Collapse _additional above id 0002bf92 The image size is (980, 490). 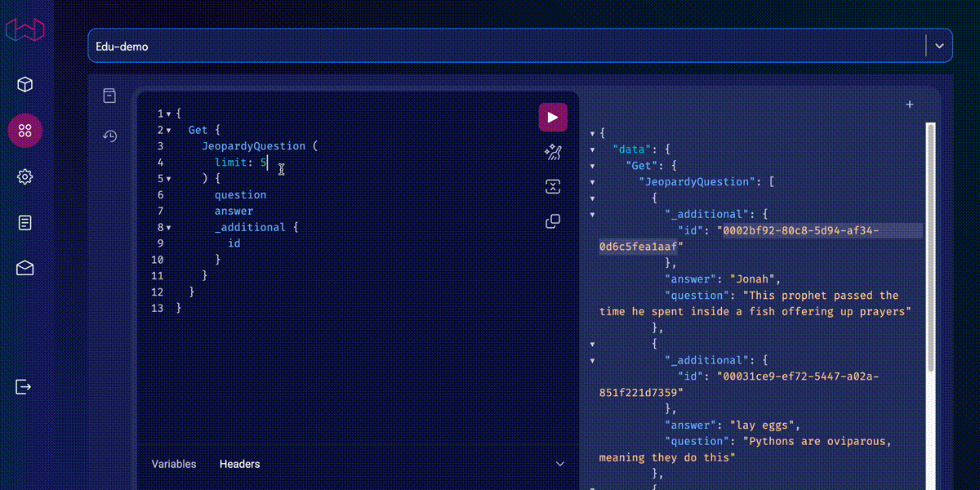coord(593,215)
